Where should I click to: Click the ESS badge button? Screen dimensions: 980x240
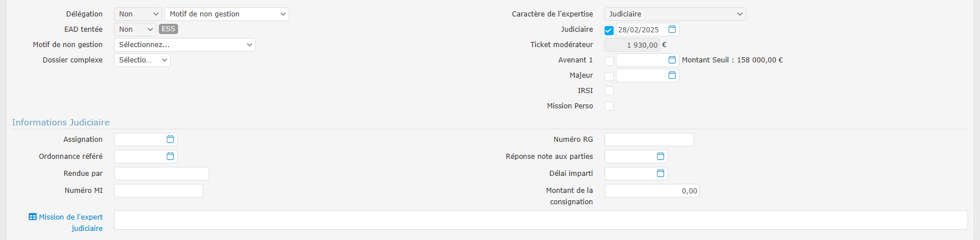click(x=168, y=29)
